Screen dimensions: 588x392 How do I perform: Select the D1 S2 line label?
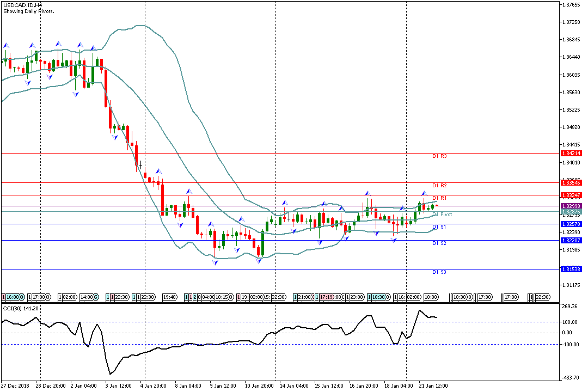pyautogui.click(x=439, y=243)
